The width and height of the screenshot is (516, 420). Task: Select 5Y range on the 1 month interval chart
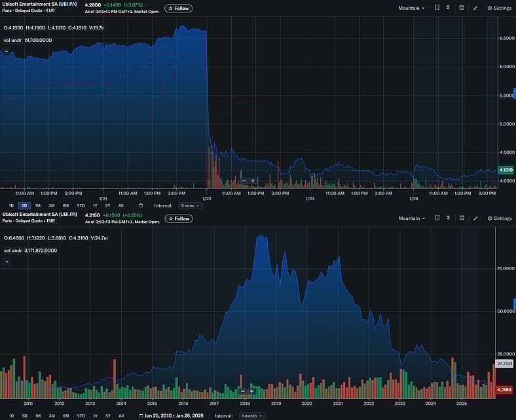pyautogui.click(x=108, y=415)
